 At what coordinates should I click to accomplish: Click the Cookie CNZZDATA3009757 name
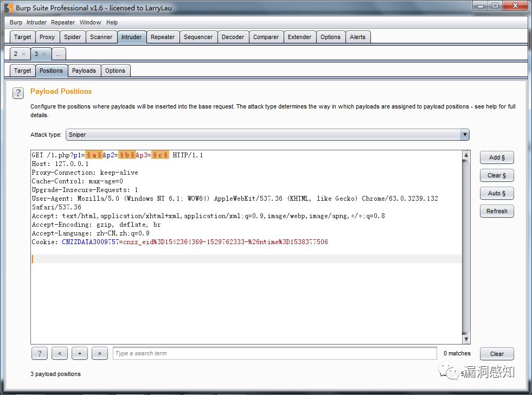click(90, 242)
